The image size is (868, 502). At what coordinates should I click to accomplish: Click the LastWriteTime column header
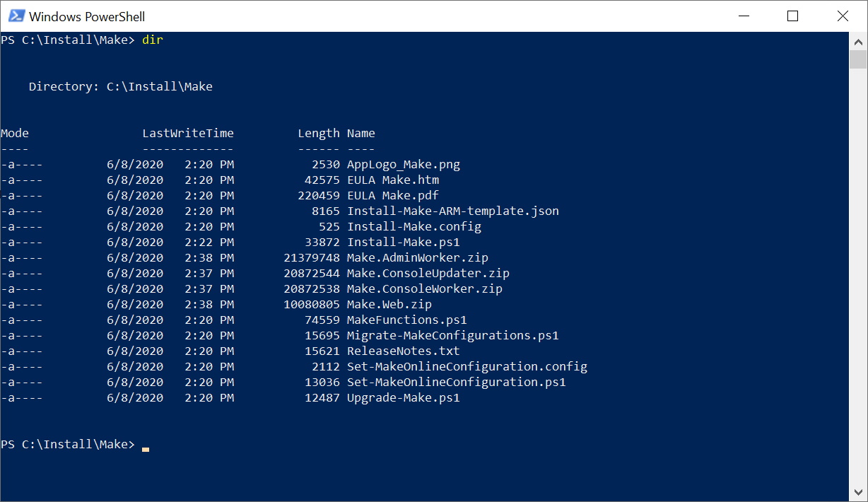click(x=187, y=133)
